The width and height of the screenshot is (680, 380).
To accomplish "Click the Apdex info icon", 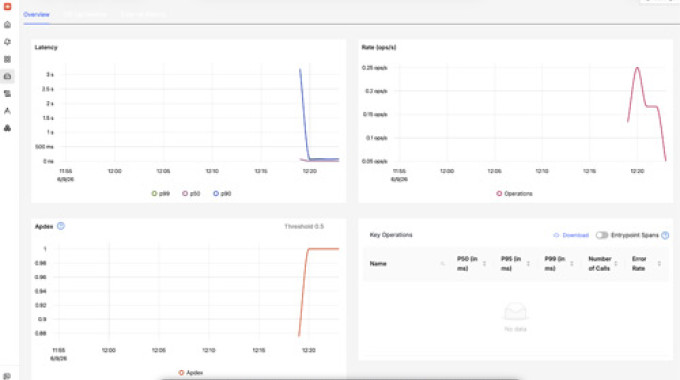I will pos(61,226).
